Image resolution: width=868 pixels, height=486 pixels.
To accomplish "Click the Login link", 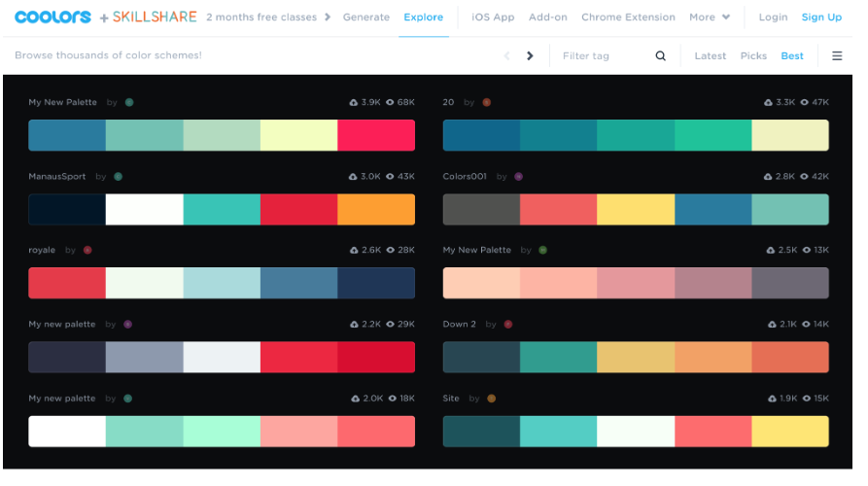I will coord(773,17).
